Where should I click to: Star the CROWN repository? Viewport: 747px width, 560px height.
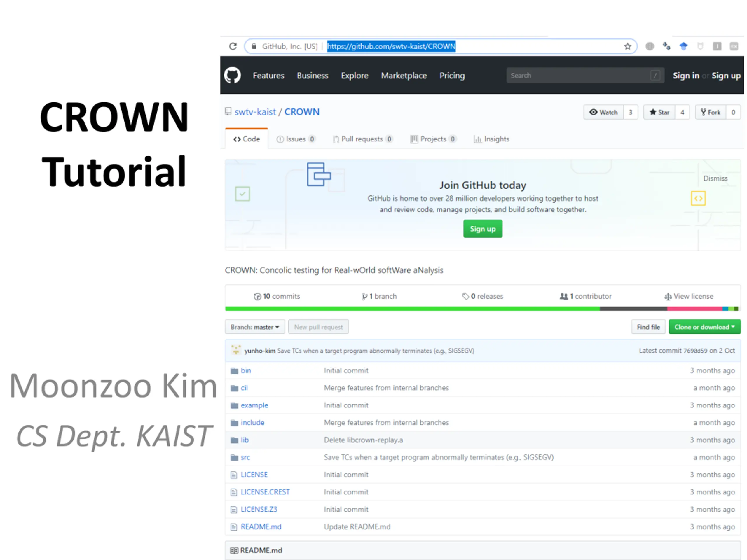pyautogui.click(x=659, y=112)
